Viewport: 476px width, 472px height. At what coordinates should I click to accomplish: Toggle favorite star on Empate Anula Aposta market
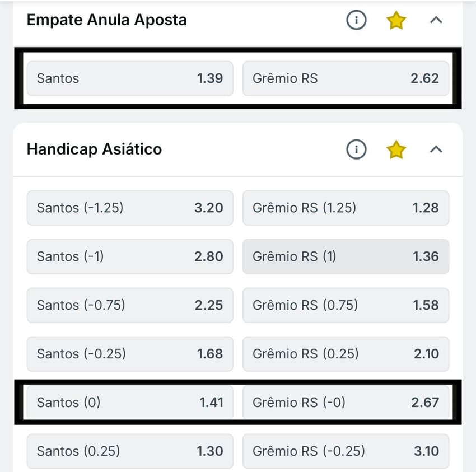396,20
